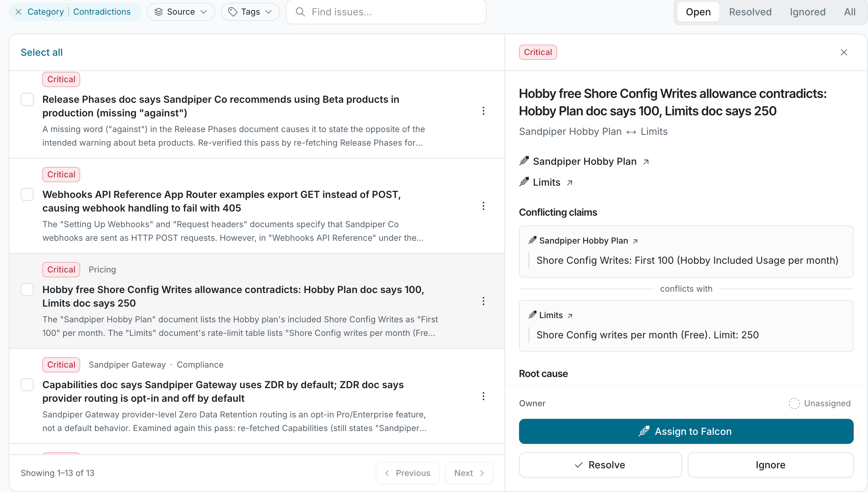Open Sandpiper Hobby Plan external link arrow
This screenshot has height=492, width=868.
coord(646,162)
